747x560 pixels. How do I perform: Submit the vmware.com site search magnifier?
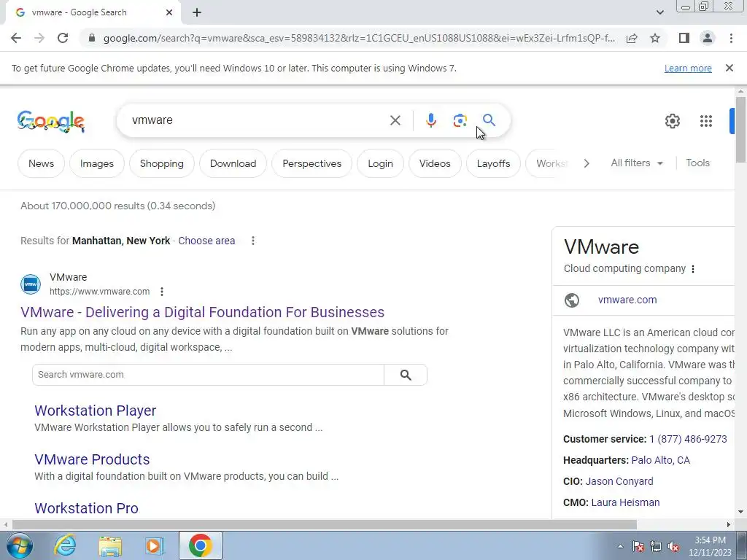406,375
